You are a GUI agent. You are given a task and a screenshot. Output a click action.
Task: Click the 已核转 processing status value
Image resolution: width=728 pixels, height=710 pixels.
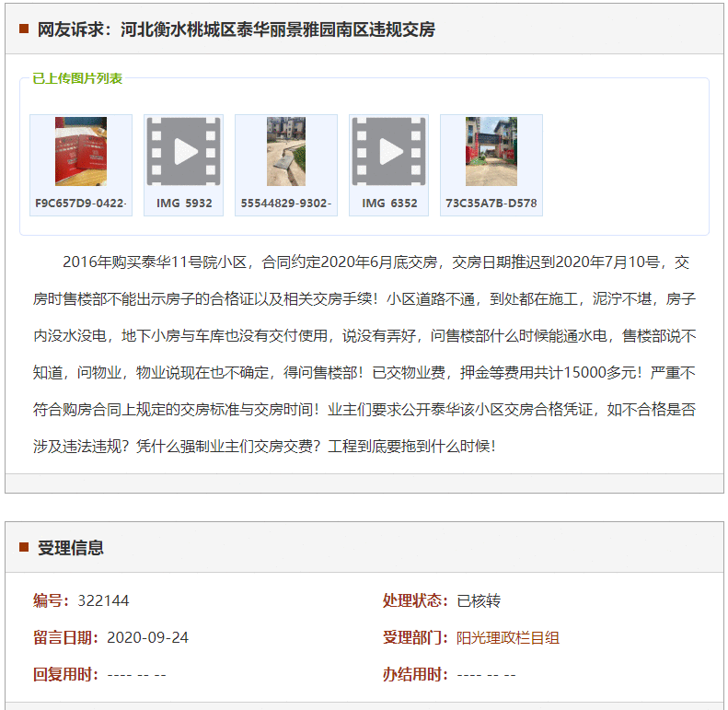[479, 600]
